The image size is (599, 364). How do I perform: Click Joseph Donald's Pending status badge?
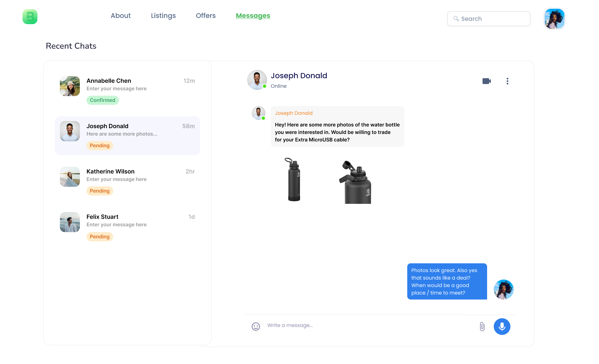tap(99, 145)
